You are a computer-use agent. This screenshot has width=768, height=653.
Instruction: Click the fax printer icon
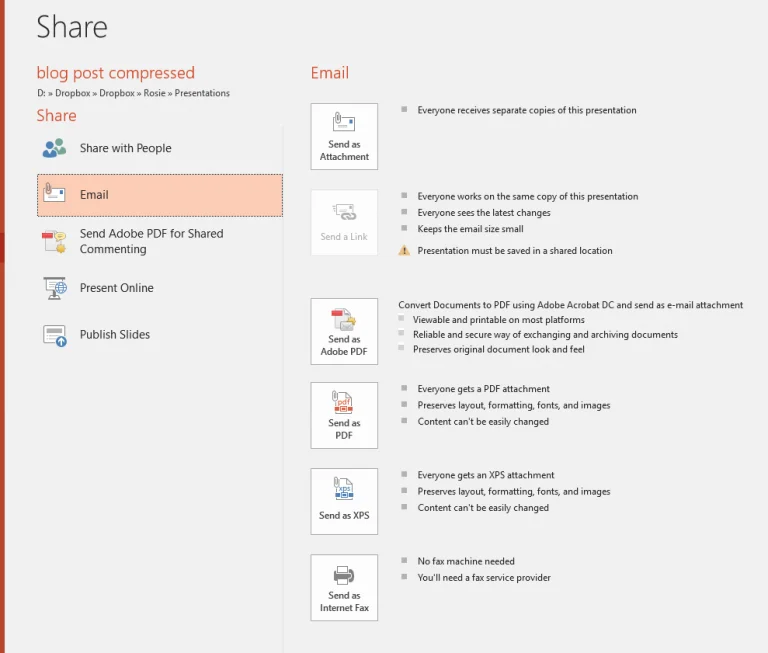coord(344,575)
